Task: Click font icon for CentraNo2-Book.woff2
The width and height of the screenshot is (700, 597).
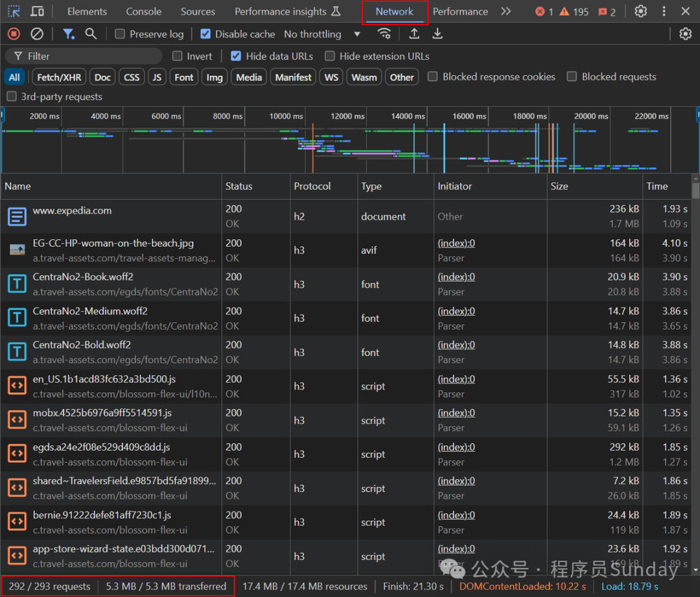Action: click(17, 284)
